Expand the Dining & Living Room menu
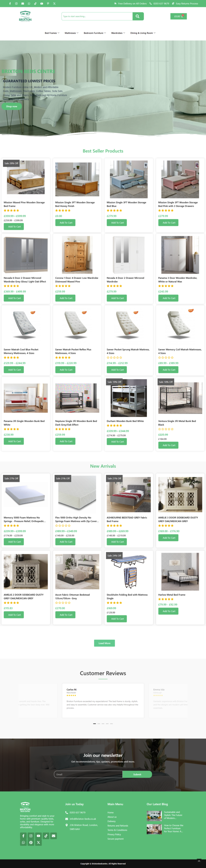This screenshot has width=206, height=868. [143, 33]
